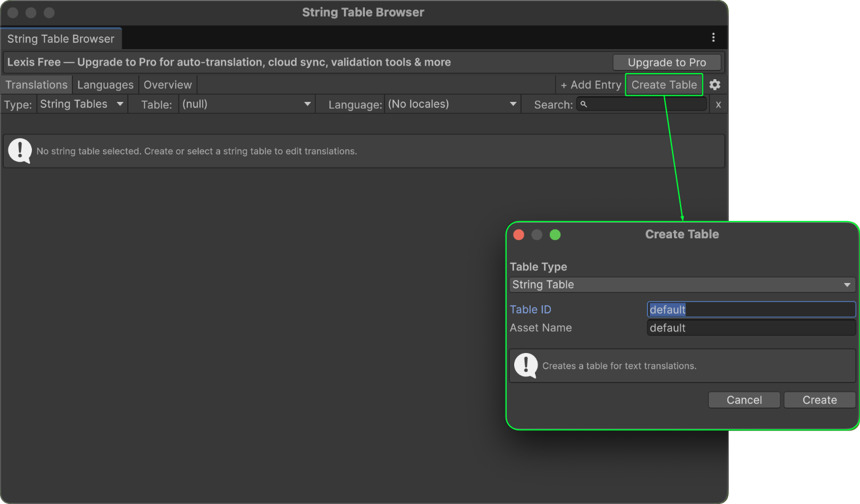Image resolution: width=860 pixels, height=504 pixels.
Task: Open the Overview tab
Action: 167,85
